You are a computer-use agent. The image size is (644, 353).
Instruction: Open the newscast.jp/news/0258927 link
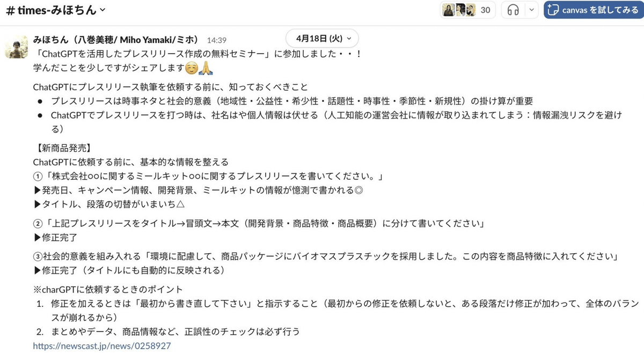(102, 345)
